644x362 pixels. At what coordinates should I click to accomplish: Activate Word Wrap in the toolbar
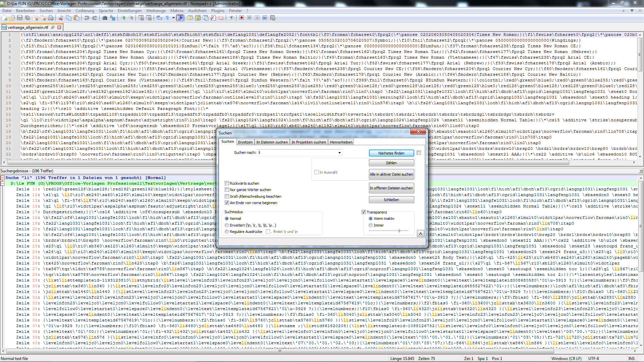coord(159,18)
